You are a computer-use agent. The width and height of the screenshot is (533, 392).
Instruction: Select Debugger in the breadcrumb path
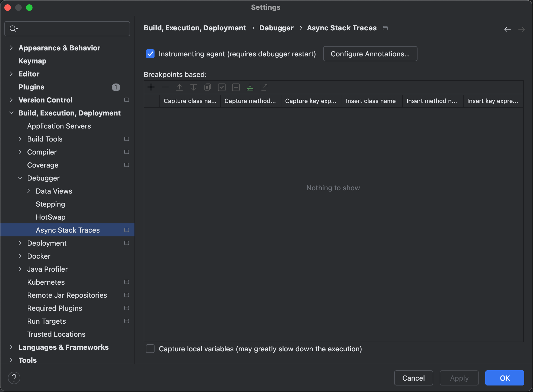(x=276, y=28)
